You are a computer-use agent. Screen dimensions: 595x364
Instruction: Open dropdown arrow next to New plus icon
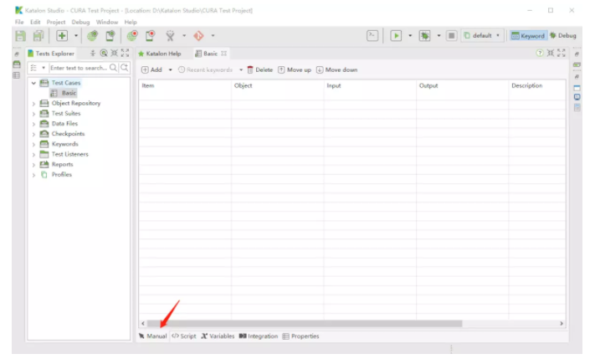pyautogui.click(x=76, y=36)
